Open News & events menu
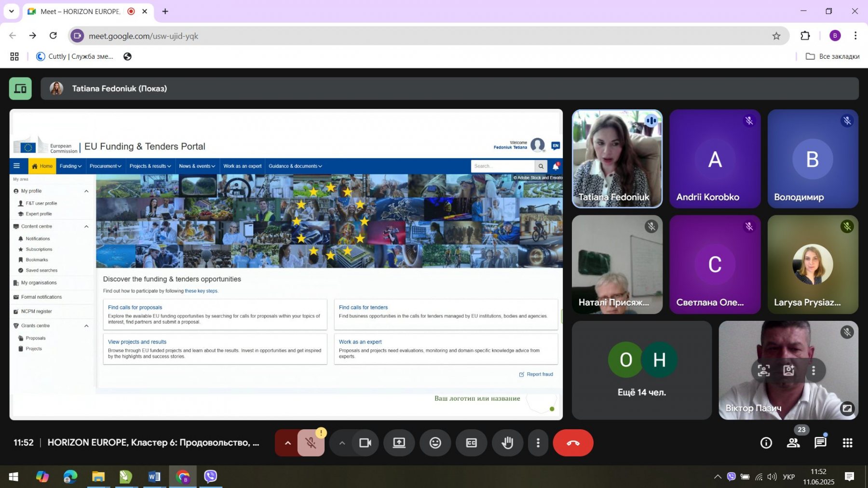Viewport: 868px width, 488px height. coord(197,166)
